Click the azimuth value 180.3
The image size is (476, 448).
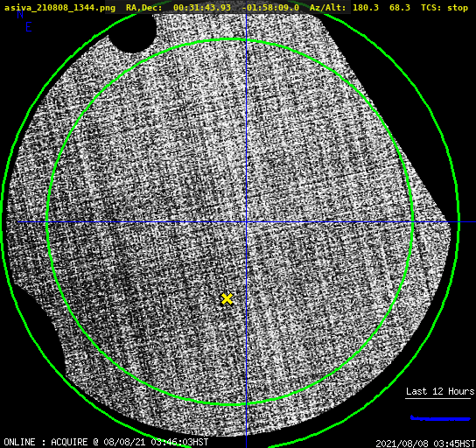click(x=366, y=8)
